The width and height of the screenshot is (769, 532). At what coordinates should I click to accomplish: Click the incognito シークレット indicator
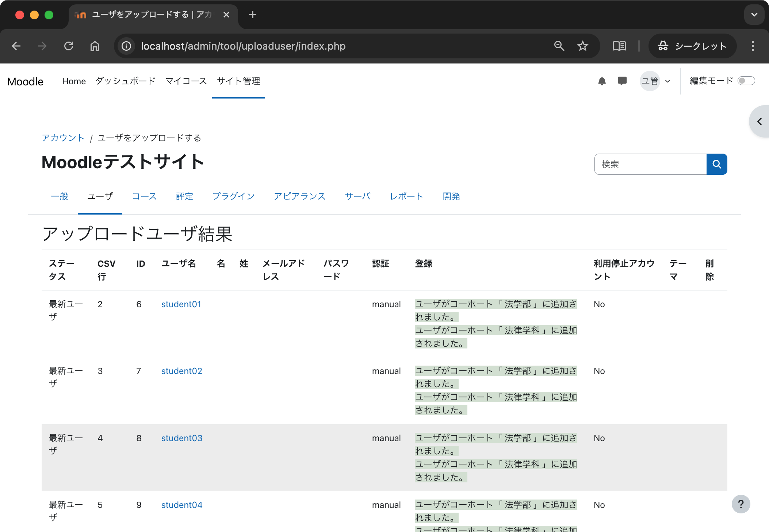pos(692,46)
